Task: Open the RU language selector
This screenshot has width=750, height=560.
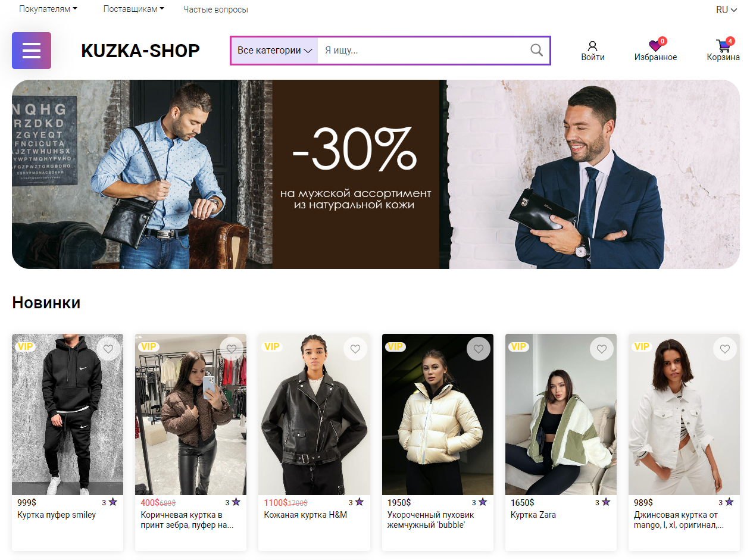Action: [726, 10]
